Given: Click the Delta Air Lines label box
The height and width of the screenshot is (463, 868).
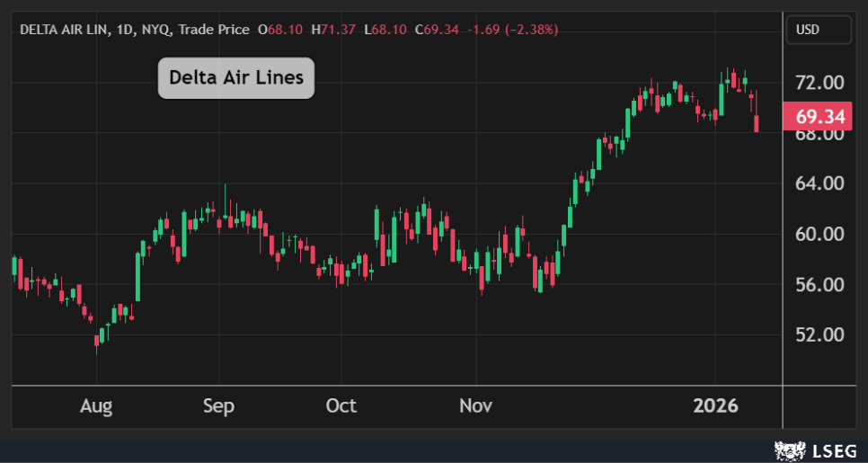Looking at the screenshot, I should [236, 78].
